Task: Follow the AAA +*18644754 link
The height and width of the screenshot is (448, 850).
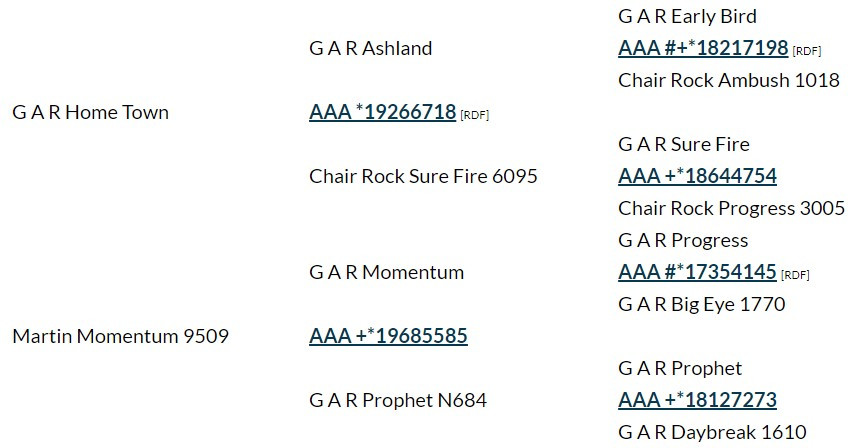Action: (x=697, y=176)
